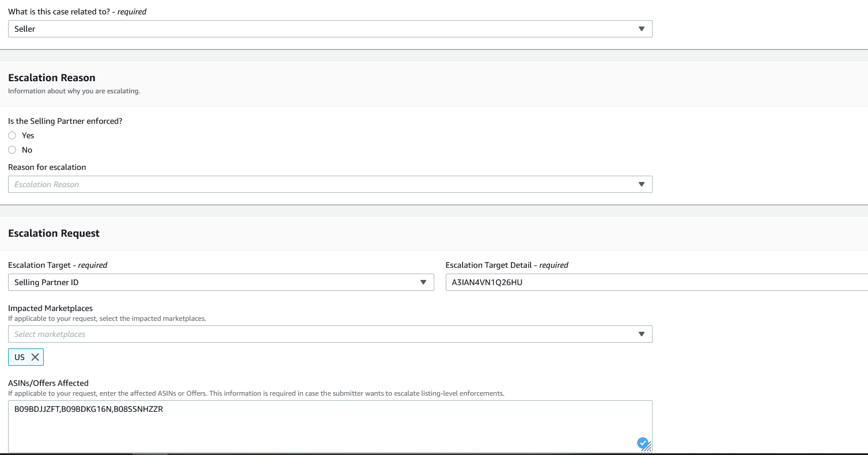Select Yes for Selling Partner enforced
The height and width of the screenshot is (455, 868).
(12, 135)
